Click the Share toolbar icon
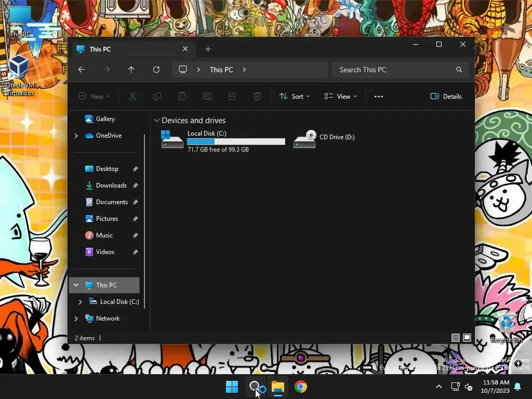Viewport: 532px width, 399px height. tap(232, 96)
